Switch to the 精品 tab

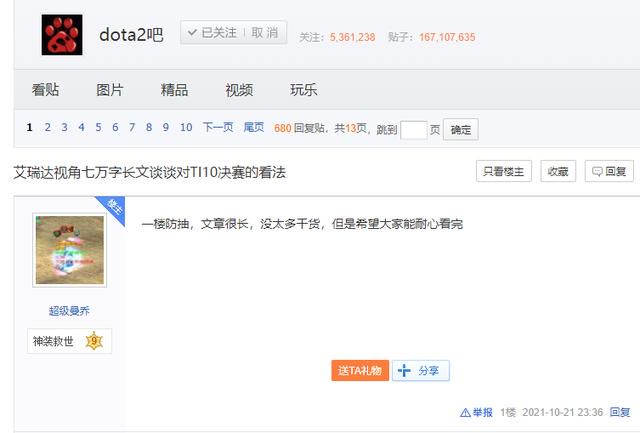coord(174,90)
